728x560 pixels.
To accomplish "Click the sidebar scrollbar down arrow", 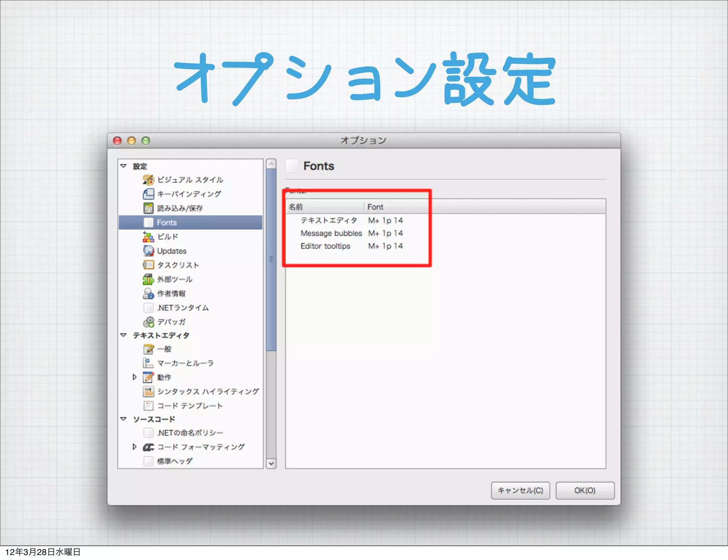I will (271, 463).
